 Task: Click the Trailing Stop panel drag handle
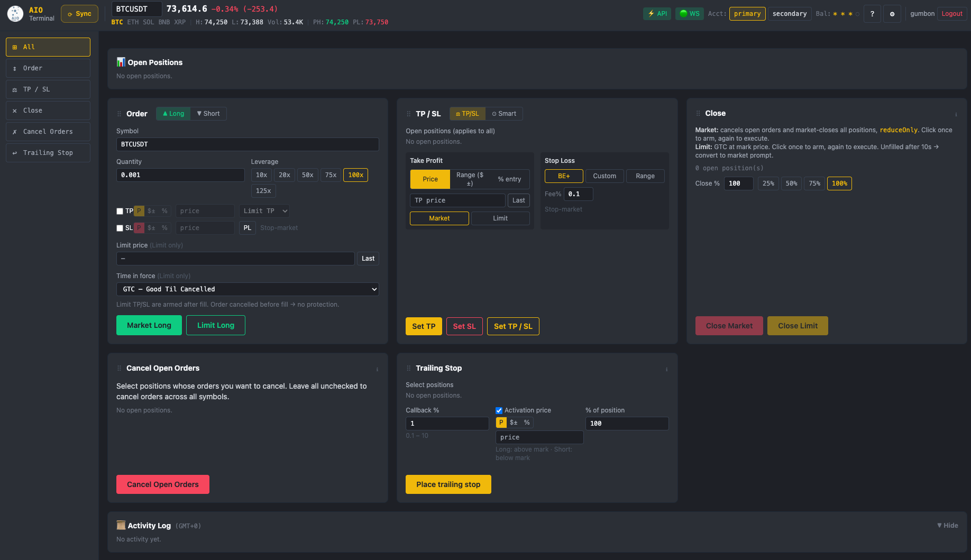[408, 368]
